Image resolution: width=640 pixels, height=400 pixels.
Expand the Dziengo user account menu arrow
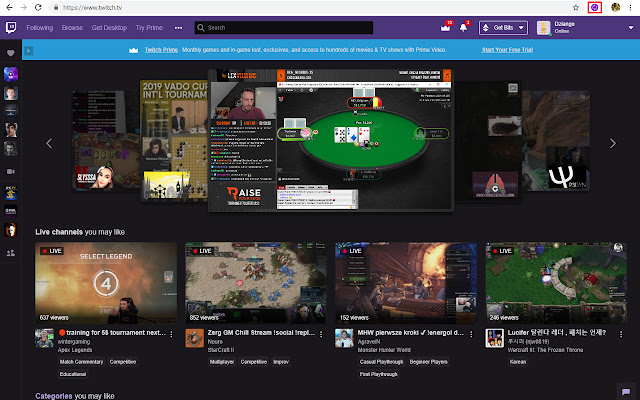coord(631,28)
